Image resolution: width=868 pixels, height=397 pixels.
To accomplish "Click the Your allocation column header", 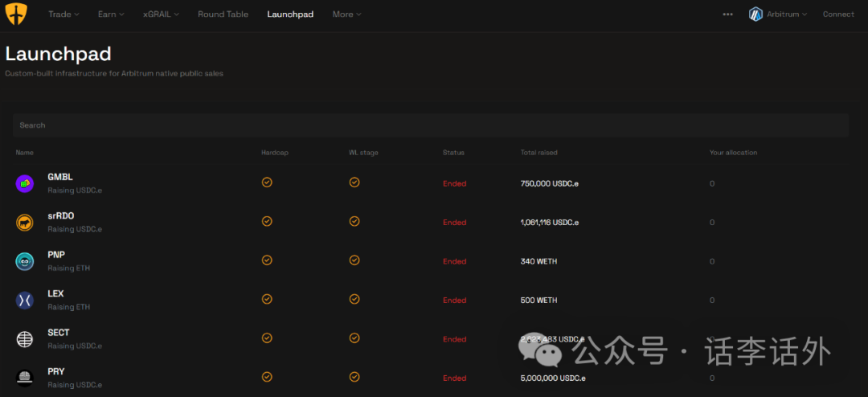I will click(x=734, y=152).
